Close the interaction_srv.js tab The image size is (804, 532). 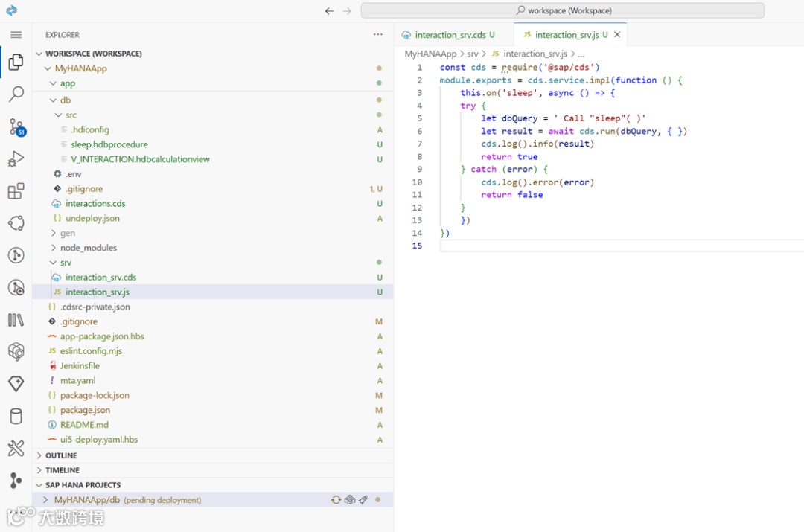[x=617, y=35]
